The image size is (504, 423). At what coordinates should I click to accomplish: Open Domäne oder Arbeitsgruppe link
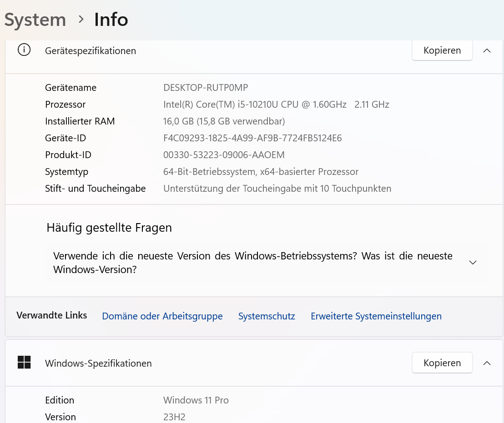pos(162,316)
